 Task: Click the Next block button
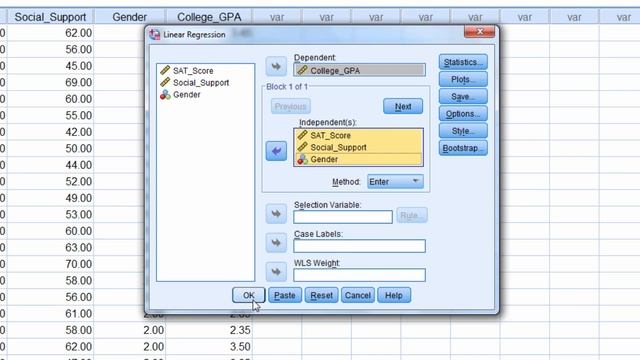[x=403, y=106]
